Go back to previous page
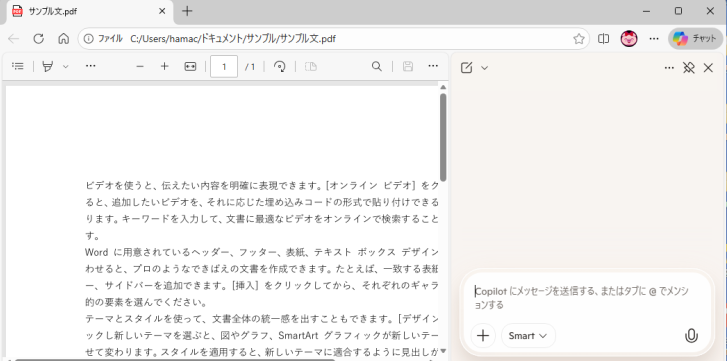The width and height of the screenshot is (727, 361). 13,39
